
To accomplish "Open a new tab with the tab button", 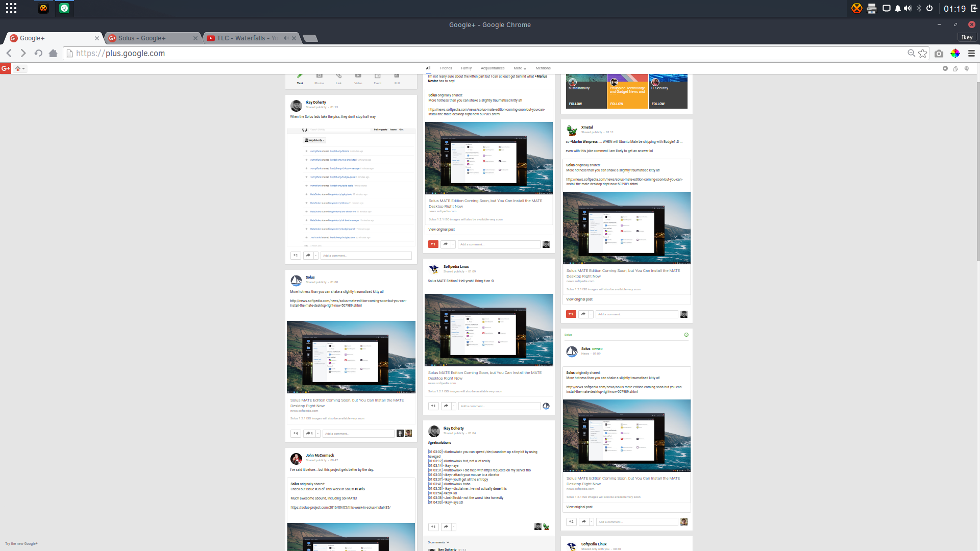I will 310,38.
